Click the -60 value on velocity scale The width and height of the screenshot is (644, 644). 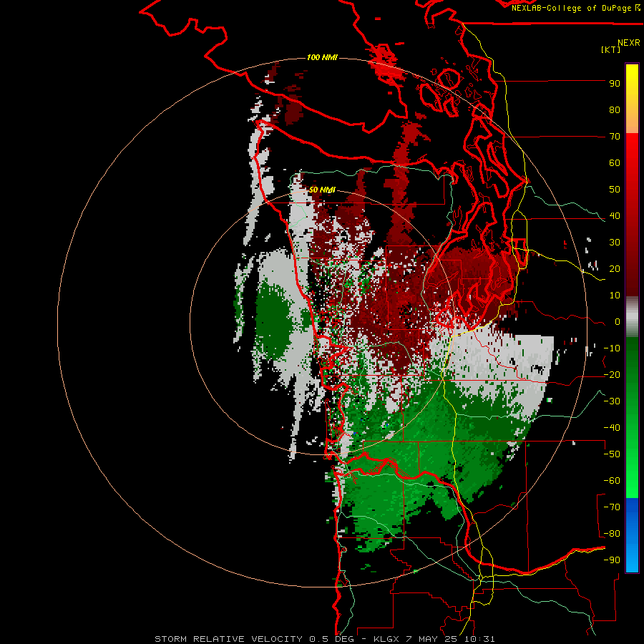tap(612, 481)
